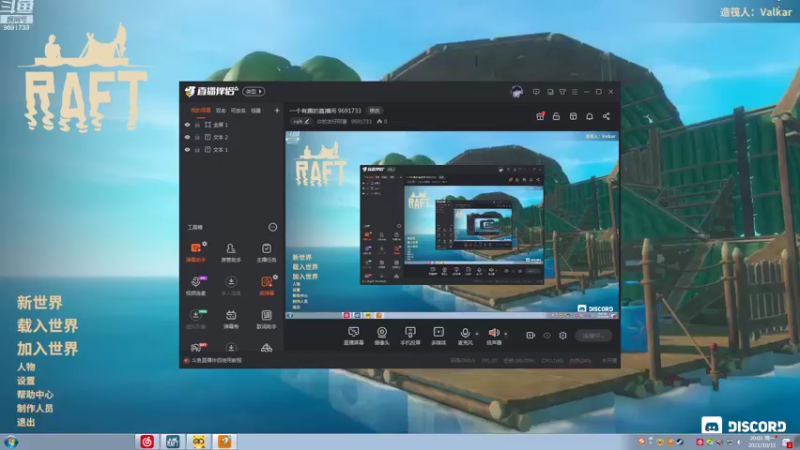Switch to the third scene tab

(238, 110)
